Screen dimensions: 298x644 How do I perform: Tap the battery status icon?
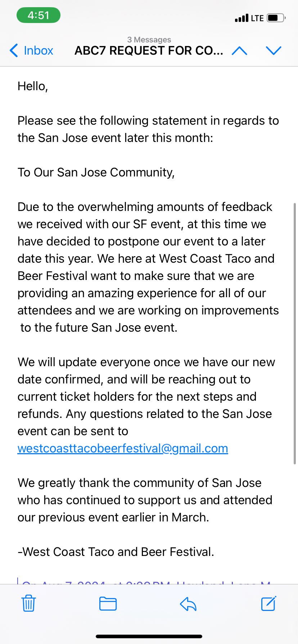[x=276, y=18]
